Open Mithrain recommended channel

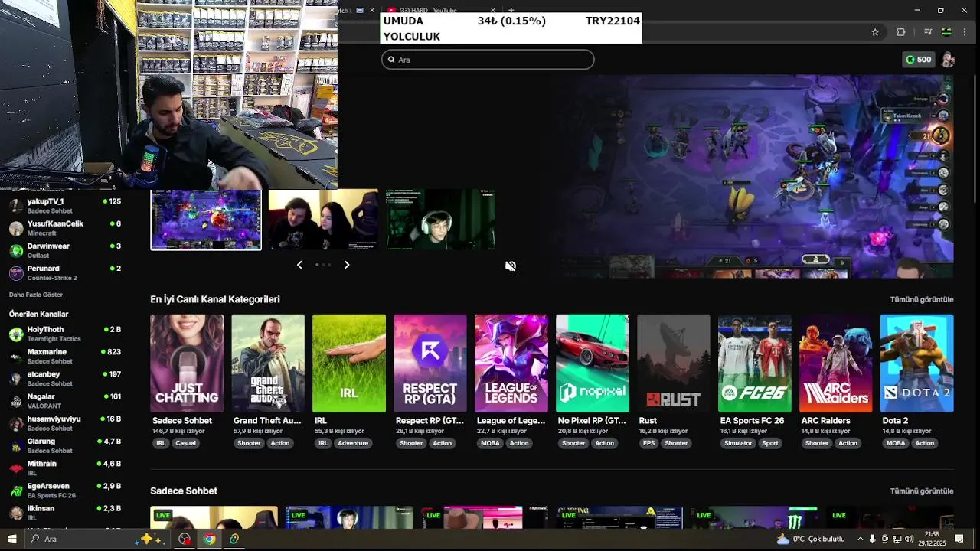click(65, 468)
